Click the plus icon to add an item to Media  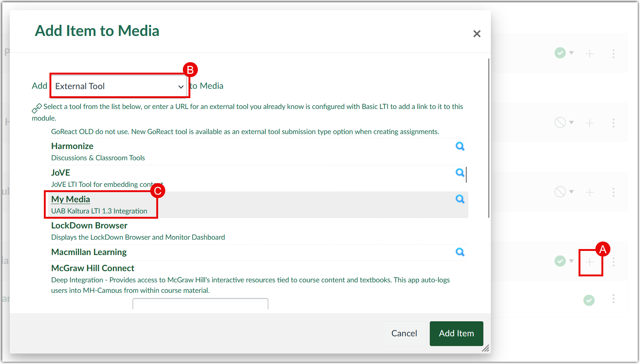(590, 262)
